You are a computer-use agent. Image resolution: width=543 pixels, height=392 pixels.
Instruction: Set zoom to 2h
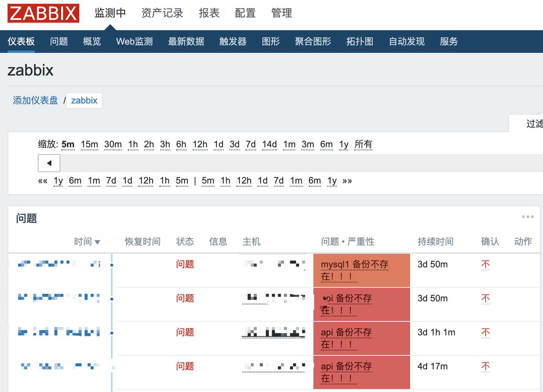(x=149, y=144)
